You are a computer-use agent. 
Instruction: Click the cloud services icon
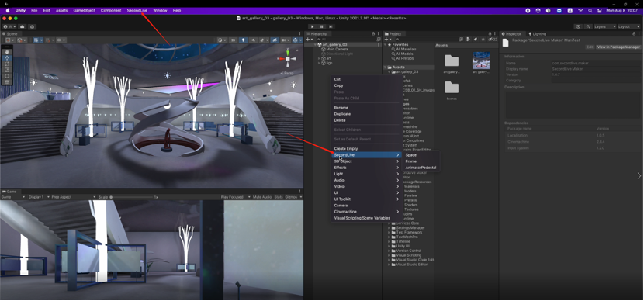click(23, 26)
